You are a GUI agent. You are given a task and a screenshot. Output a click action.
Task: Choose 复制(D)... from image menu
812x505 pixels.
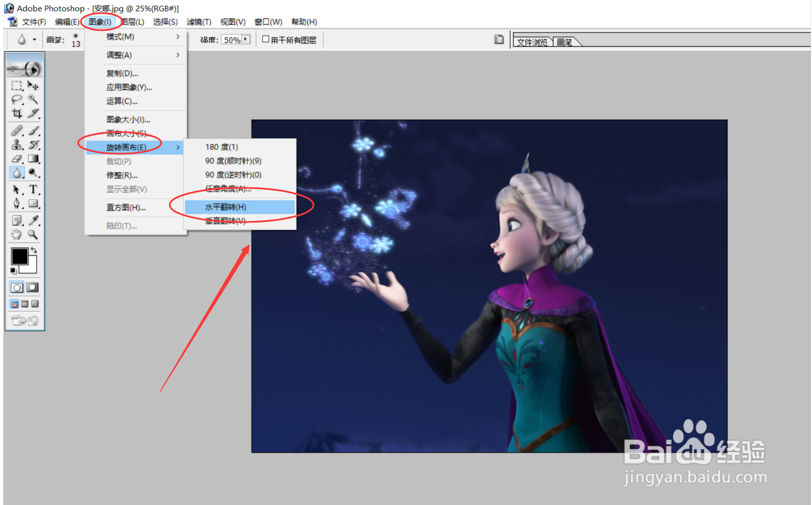click(x=136, y=73)
